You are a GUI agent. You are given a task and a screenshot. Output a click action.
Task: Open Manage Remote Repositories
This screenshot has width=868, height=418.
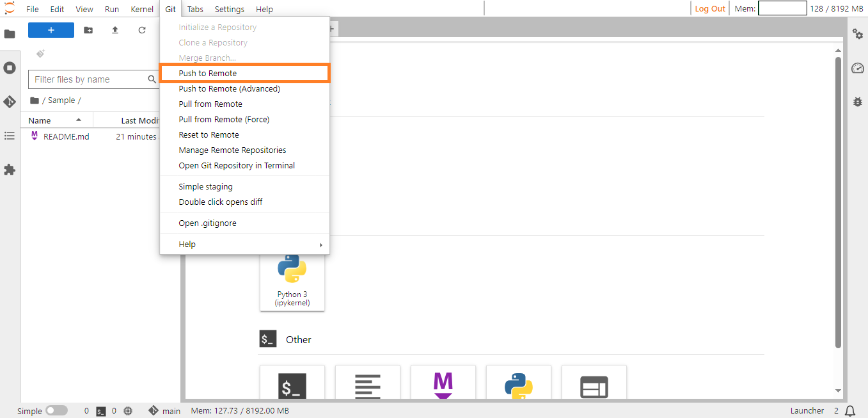point(244,150)
